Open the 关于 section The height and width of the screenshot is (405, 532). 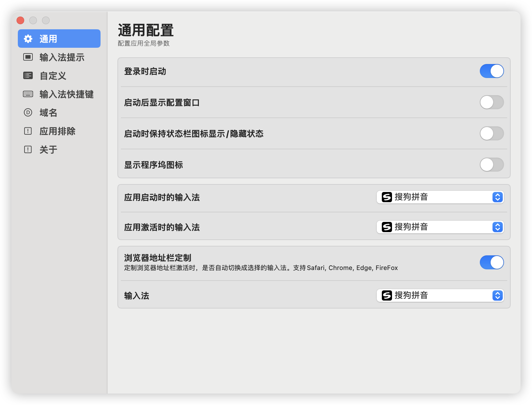coord(59,150)
